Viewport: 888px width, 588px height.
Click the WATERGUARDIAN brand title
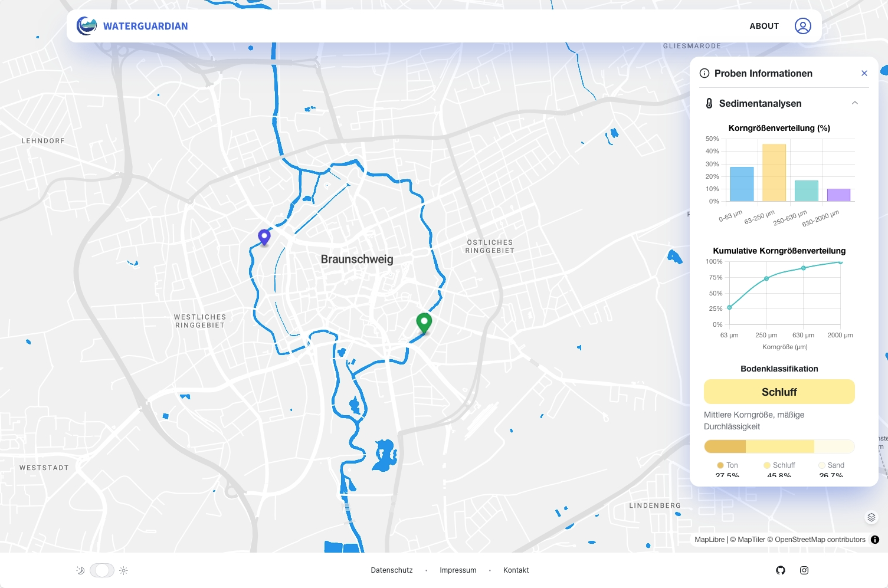[145, 26]
